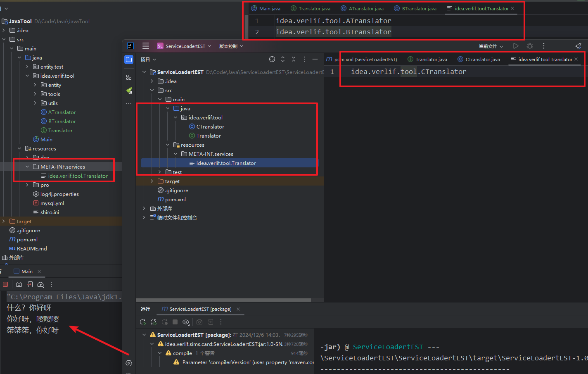The height and width of the screenshot is (374, 588).
Task: Click the clear output broom icon top right
Action: (x=578, y=46)
